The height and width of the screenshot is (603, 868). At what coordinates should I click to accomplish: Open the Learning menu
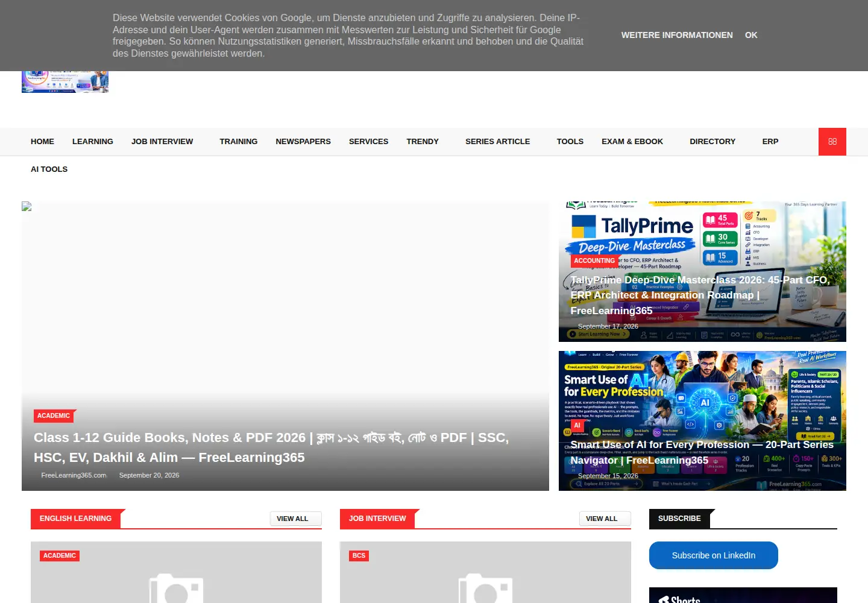coord(93,142)
